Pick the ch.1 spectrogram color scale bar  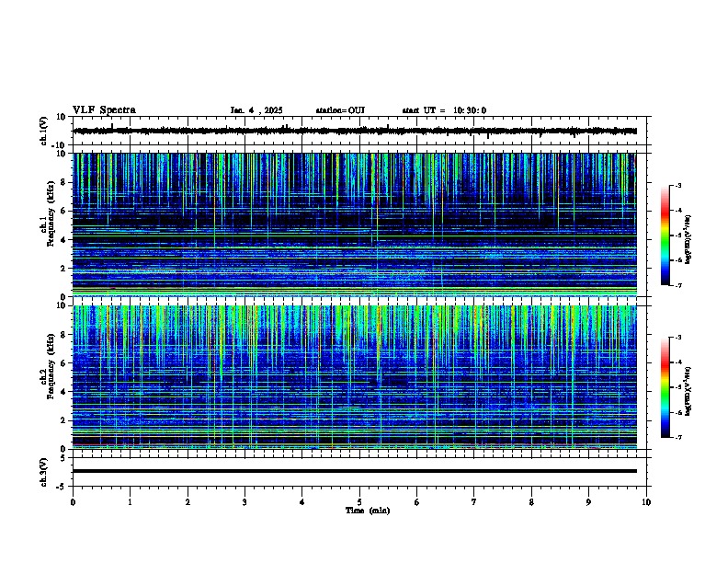665,236
